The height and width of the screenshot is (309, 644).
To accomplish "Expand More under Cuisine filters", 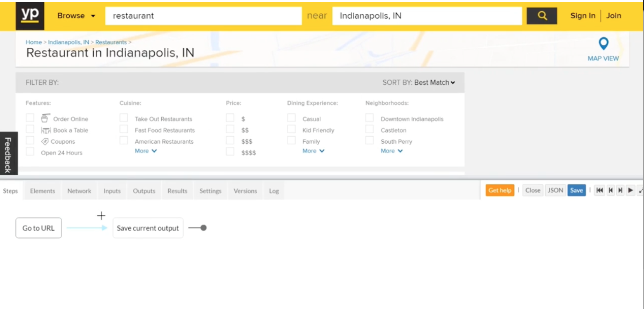I will pos(146,151).
